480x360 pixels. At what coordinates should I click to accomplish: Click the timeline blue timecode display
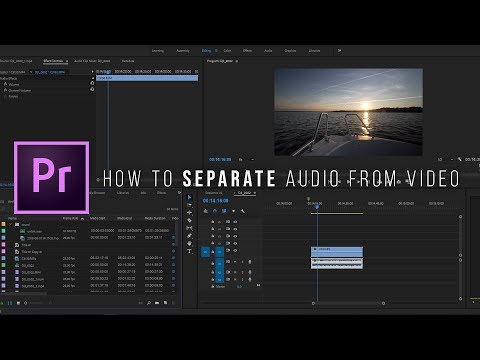tap(216, 201)
